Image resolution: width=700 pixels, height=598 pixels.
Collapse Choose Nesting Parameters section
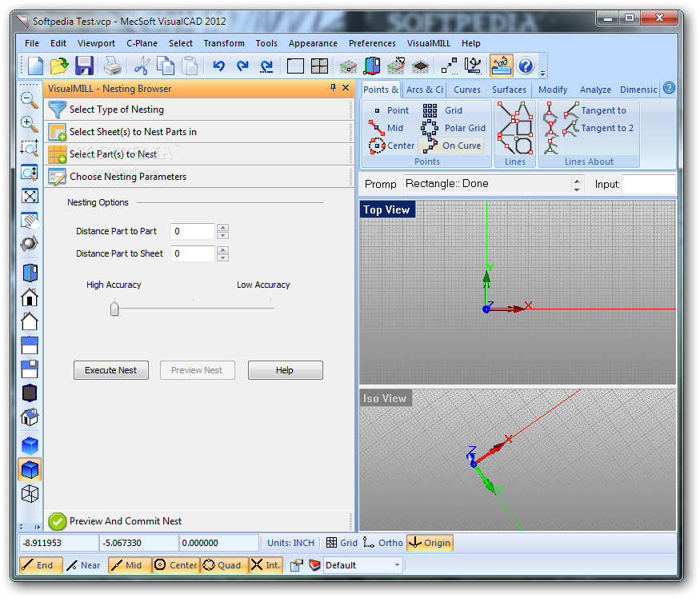click(198, 176)
